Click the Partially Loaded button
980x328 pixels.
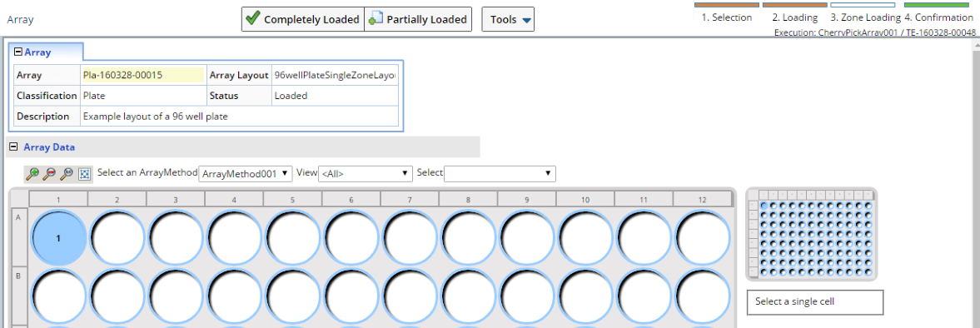[x=417, y=19]
